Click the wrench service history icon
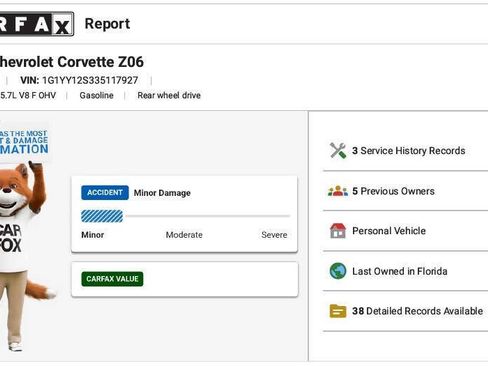The height and width of the screenshot is (366, 488). tap(338, 151)
